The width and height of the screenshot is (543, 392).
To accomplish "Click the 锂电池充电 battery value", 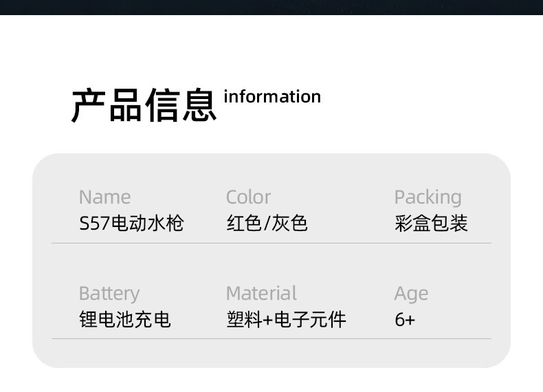I will [x=125, y=319].
